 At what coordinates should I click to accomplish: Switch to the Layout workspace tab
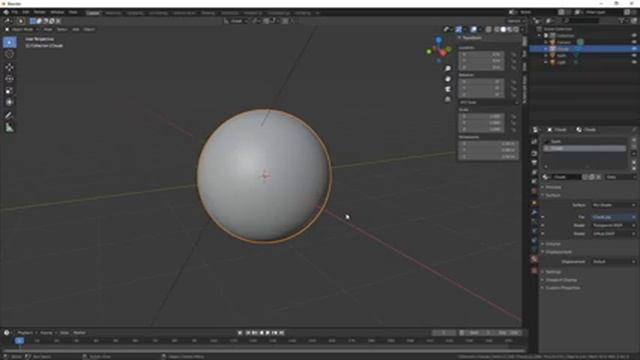click(93, 13)
